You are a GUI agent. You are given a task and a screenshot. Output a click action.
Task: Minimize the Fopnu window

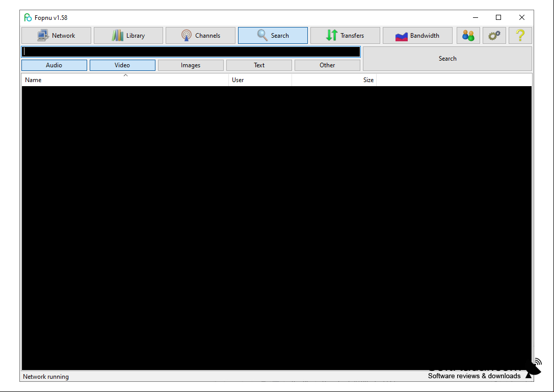pos(476,17)
